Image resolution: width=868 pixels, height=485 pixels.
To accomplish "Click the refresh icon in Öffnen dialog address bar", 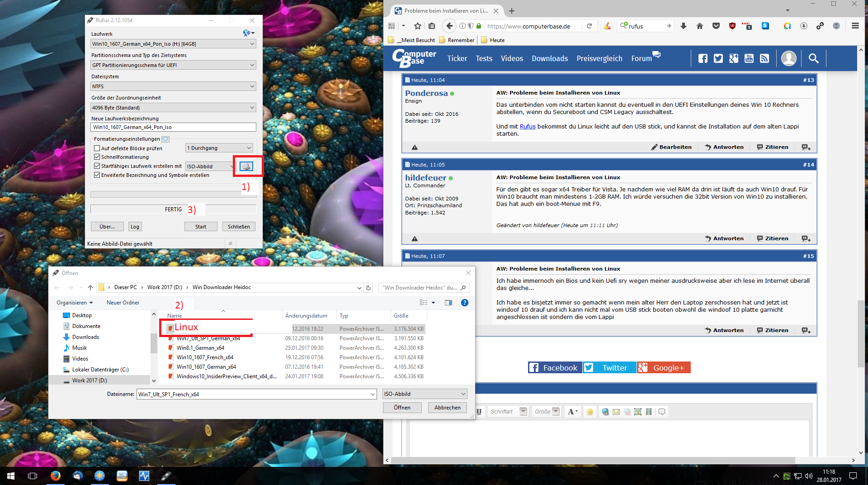I will 368,288.
